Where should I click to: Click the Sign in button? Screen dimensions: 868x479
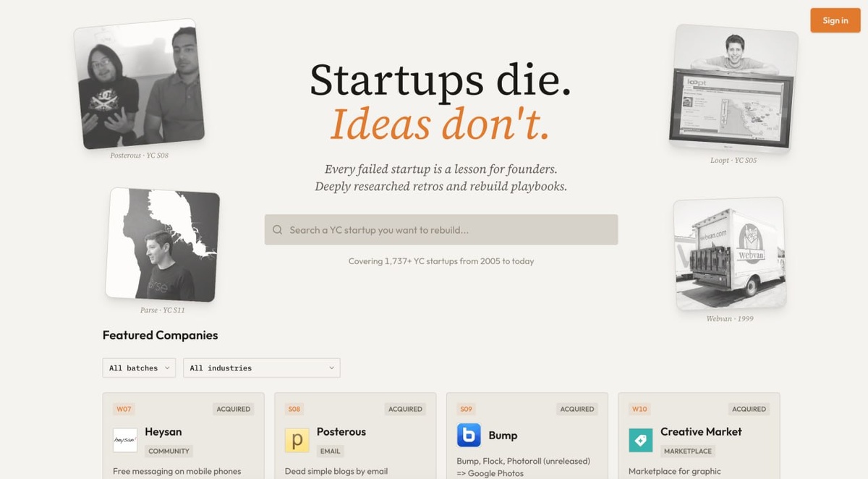click(x=835, y=20)
